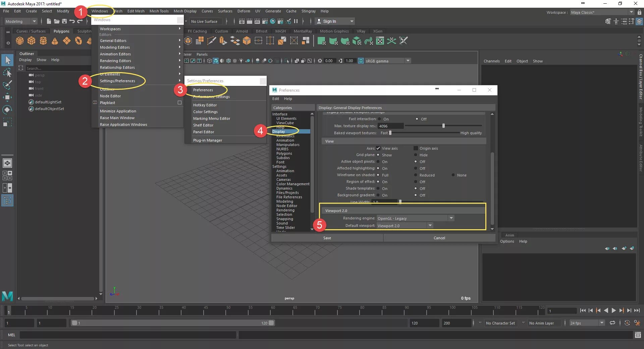644x349 pixels.
Task: Activate the Move tool in toolbox
Action: (7, 97)
